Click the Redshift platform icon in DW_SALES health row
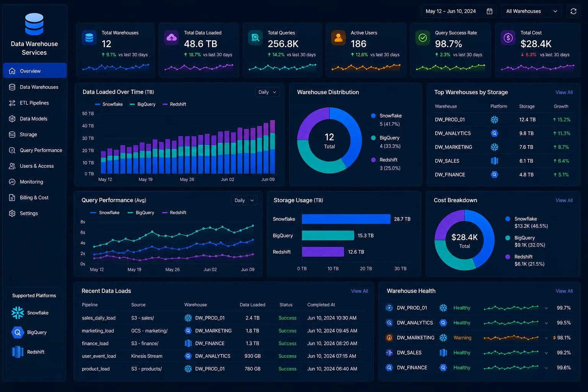The height and width of the screenshot is (392, 588). [443, 353]
